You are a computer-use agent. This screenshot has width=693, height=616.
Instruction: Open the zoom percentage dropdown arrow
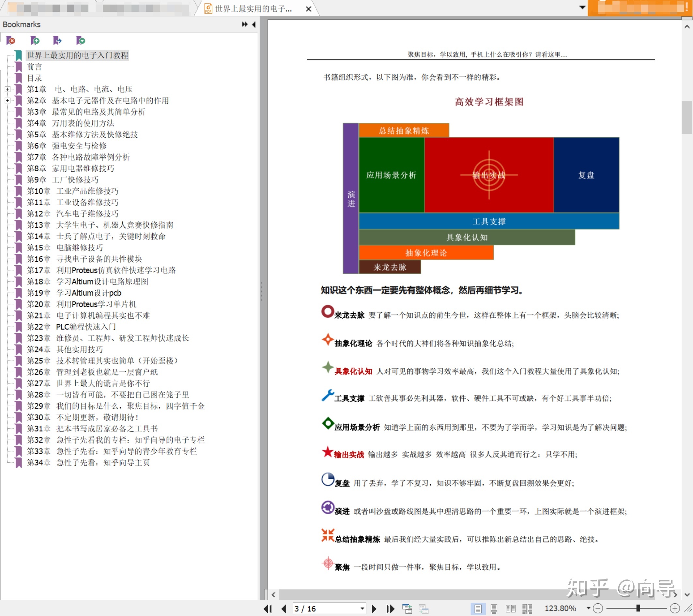[589, 608]
